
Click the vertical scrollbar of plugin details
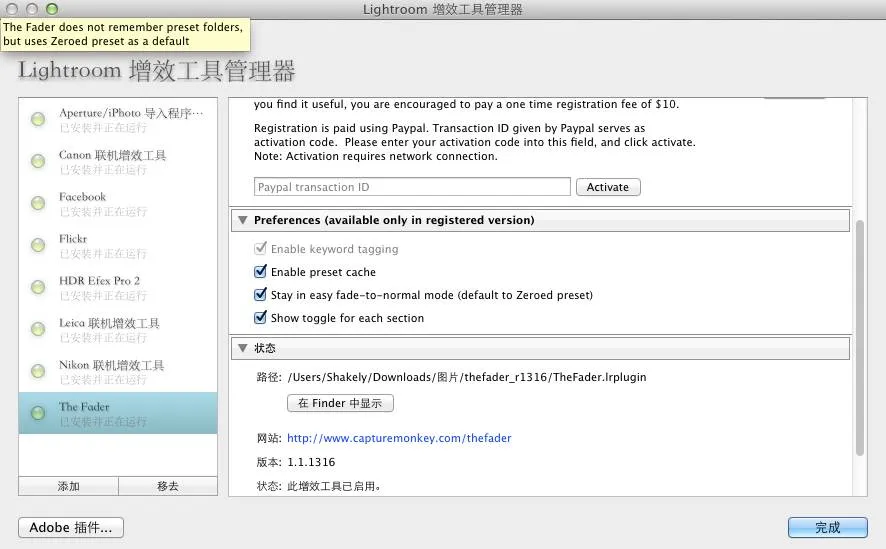tap(859, 338)
